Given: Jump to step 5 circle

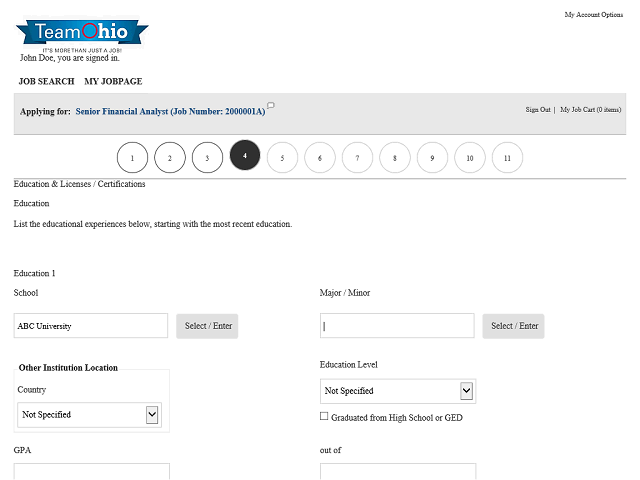Looking at the screenshot, I should click(x=282, y=158).
